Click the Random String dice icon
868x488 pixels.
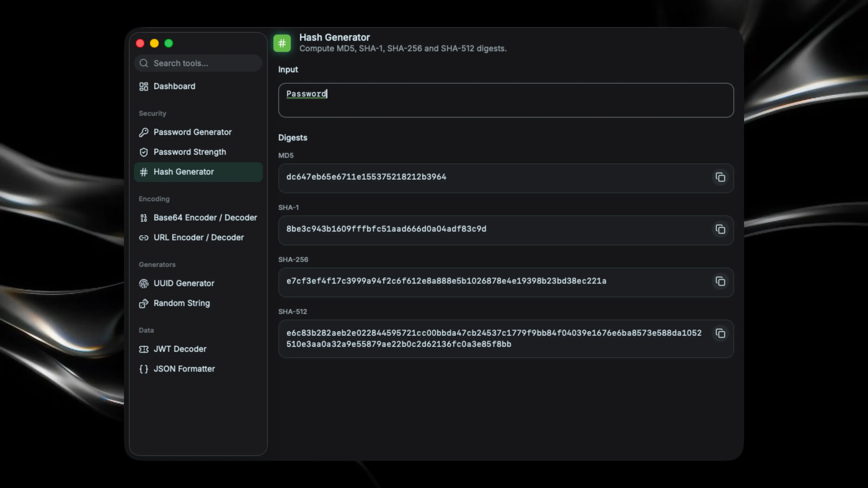(144, 303)
